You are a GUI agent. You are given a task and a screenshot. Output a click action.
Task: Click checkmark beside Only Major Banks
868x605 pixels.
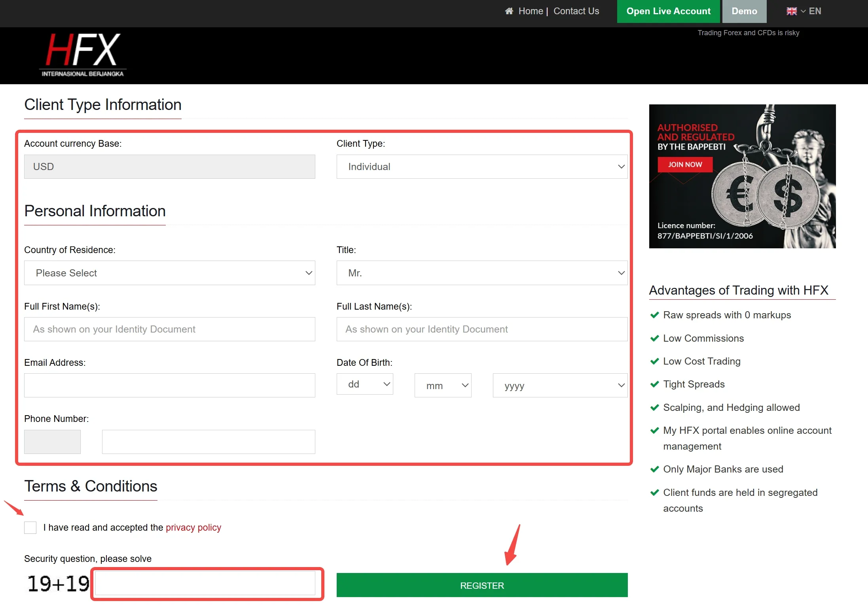[x=655, y=469]
